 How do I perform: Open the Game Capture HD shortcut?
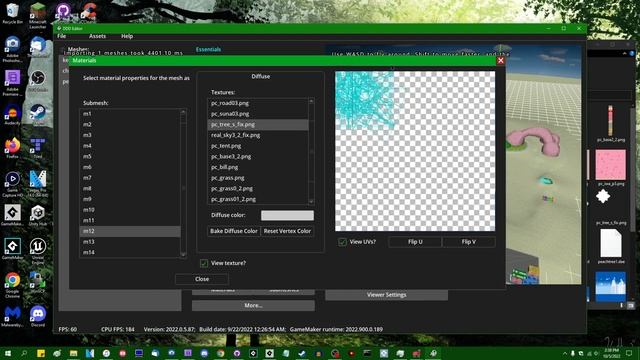pos(12,184)
